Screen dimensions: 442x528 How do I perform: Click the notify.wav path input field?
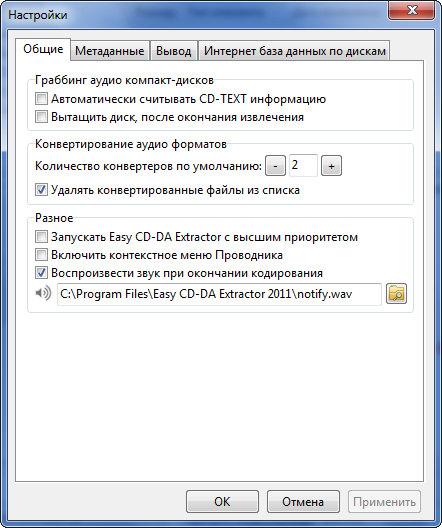(219, 294)
